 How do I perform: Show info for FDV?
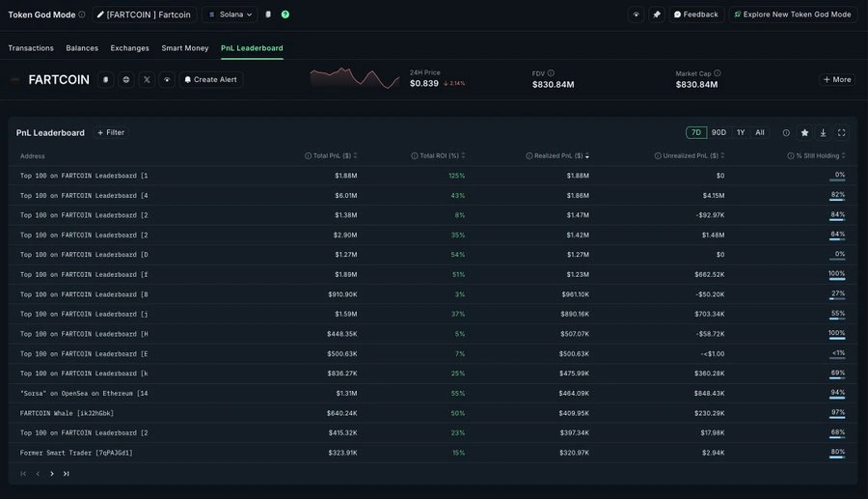(x=551, y=73)
